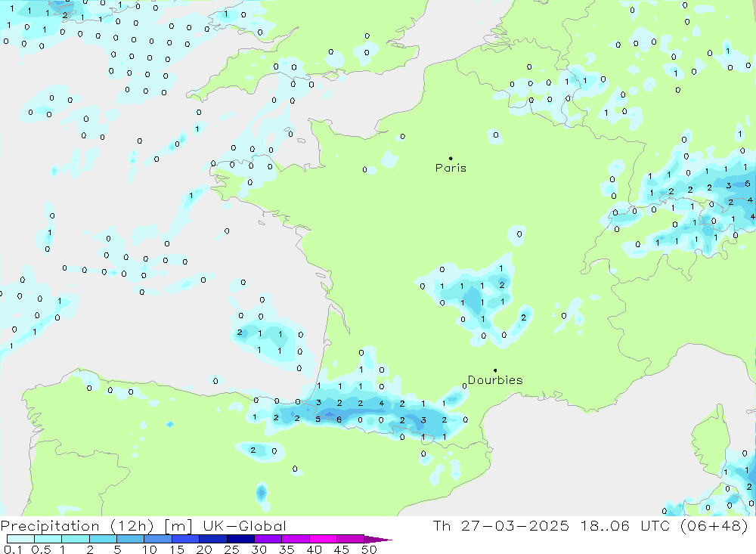
Task: Click the '25' legend scale value
Action: click(231, 549)
